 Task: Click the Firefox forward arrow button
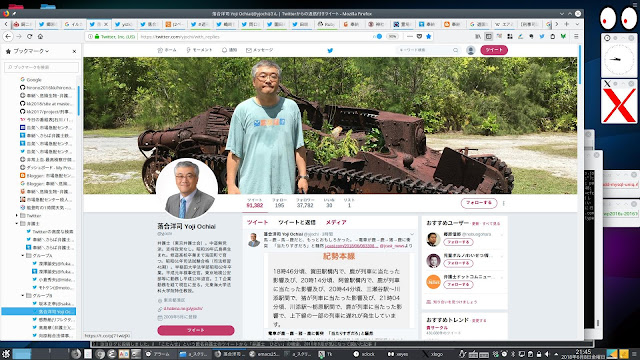[x=19, y=36]
